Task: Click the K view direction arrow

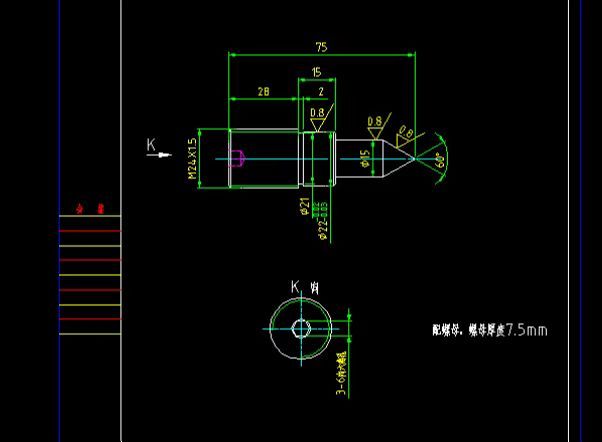Action: coord(158,153)
